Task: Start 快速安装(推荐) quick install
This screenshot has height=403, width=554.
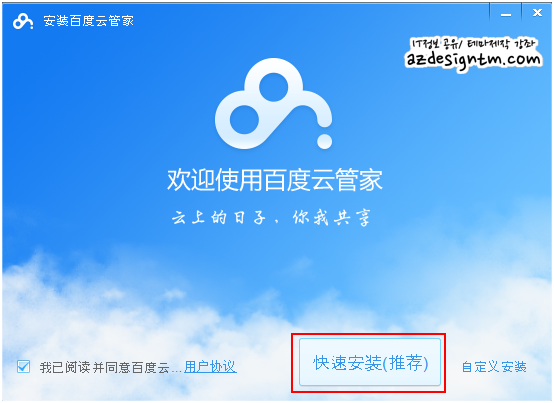Action: coord(370,362)
